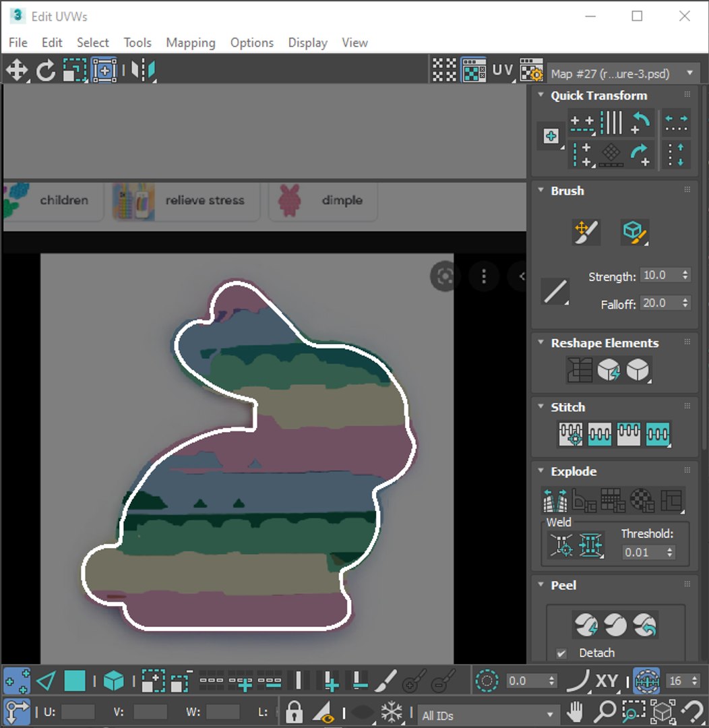Click the Quick Peel icon

coord(586,625)
